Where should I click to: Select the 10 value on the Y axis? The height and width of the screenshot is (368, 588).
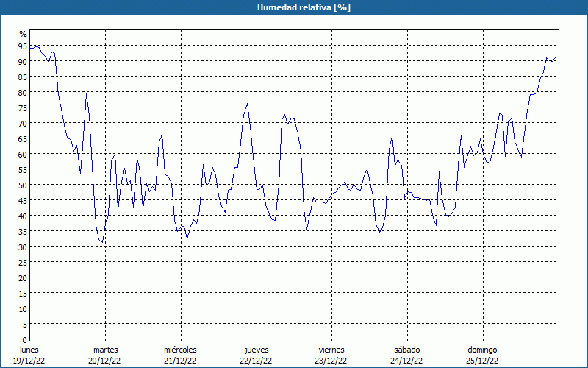pyautogui.click(x=23, y=309)
